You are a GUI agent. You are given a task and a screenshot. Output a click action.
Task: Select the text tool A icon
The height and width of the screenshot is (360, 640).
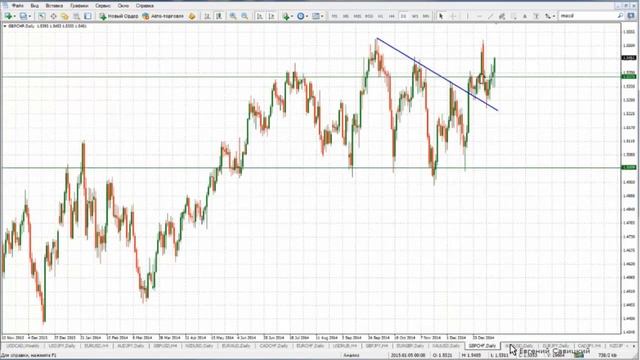click(525, 16)
